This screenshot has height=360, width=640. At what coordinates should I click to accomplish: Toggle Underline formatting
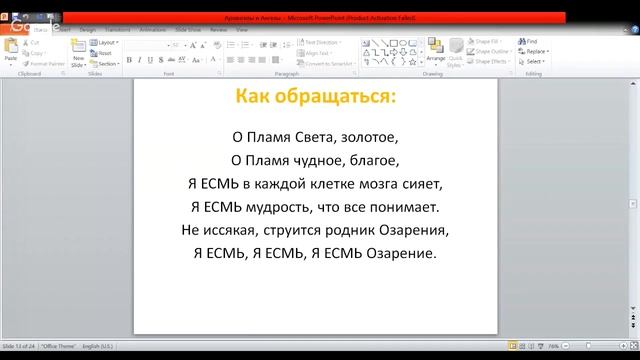click(x=150, y=60)
